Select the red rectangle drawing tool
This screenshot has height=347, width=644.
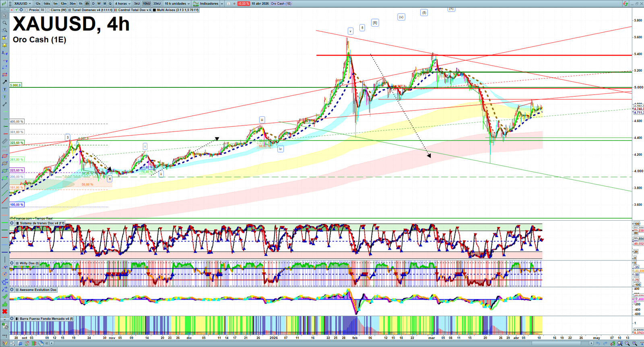(4, 74)
